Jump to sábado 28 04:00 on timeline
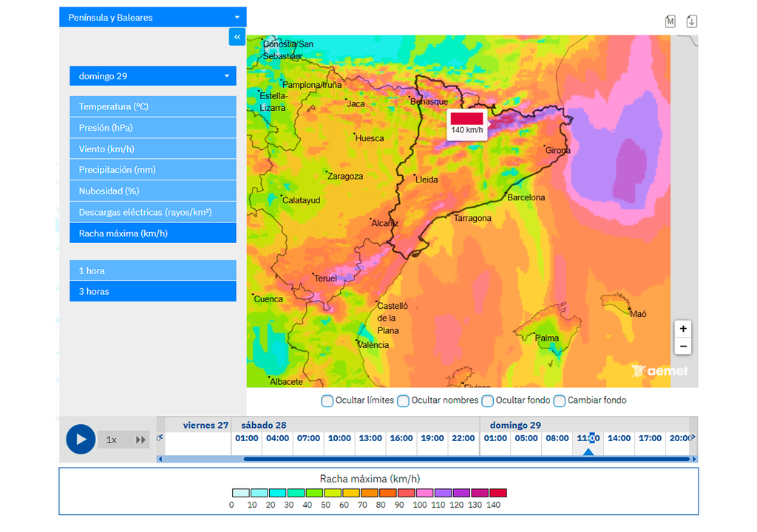Screen dimensions: 757x532 pyautogui.click(x=278, y=438)
